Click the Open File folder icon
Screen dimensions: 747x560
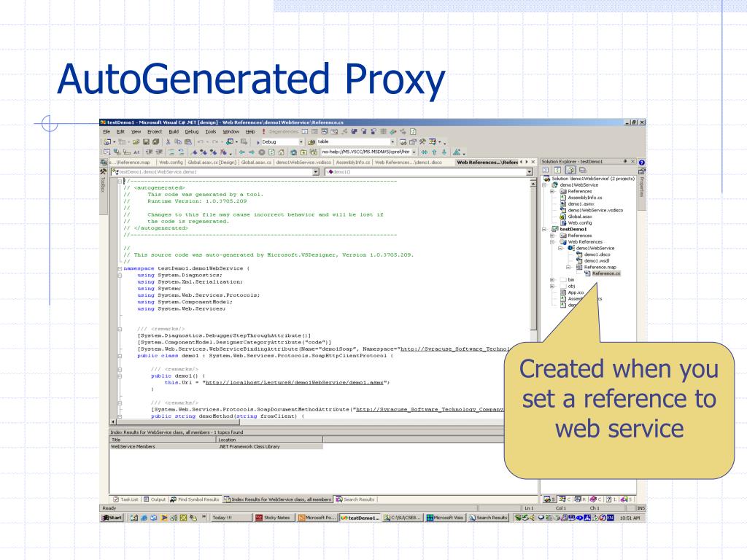(x=136, y=142)
